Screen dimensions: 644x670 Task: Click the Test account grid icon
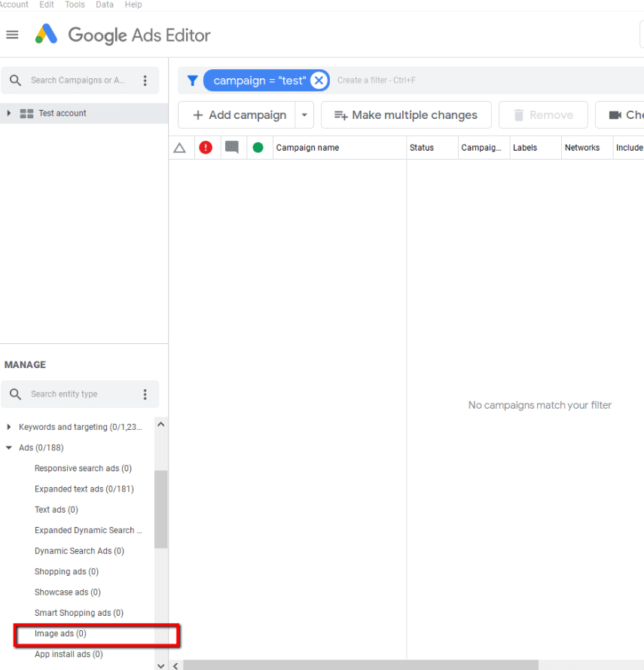coord(26,114)
